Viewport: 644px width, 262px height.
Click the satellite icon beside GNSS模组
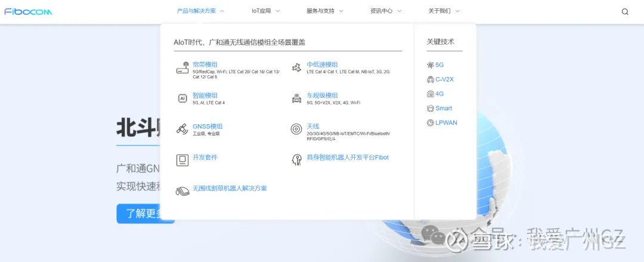coord(182,129)
